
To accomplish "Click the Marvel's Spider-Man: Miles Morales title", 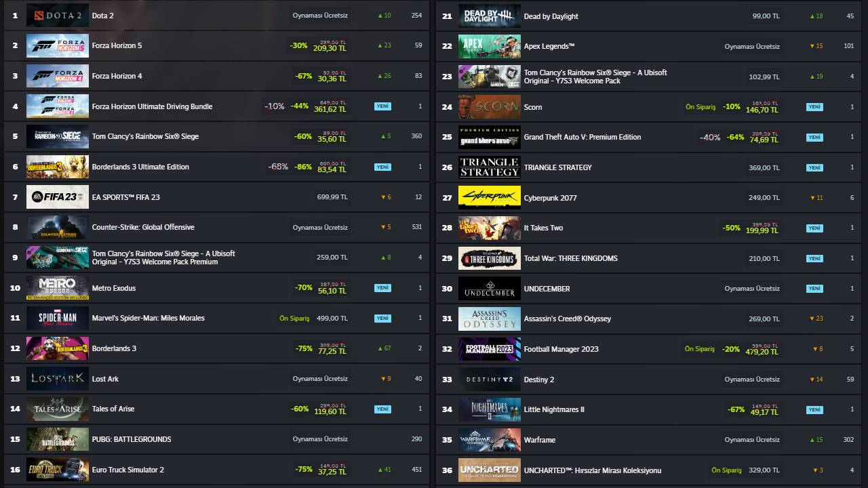I will point(148,318).
